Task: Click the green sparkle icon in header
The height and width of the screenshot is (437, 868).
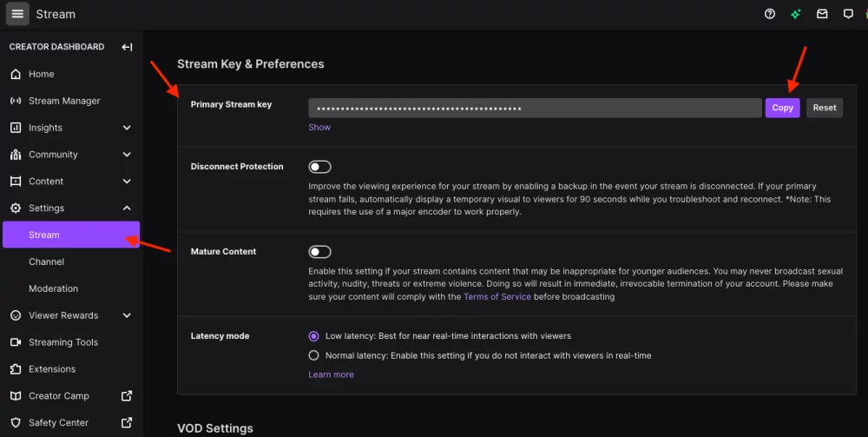Action: (x=795, y=14)
